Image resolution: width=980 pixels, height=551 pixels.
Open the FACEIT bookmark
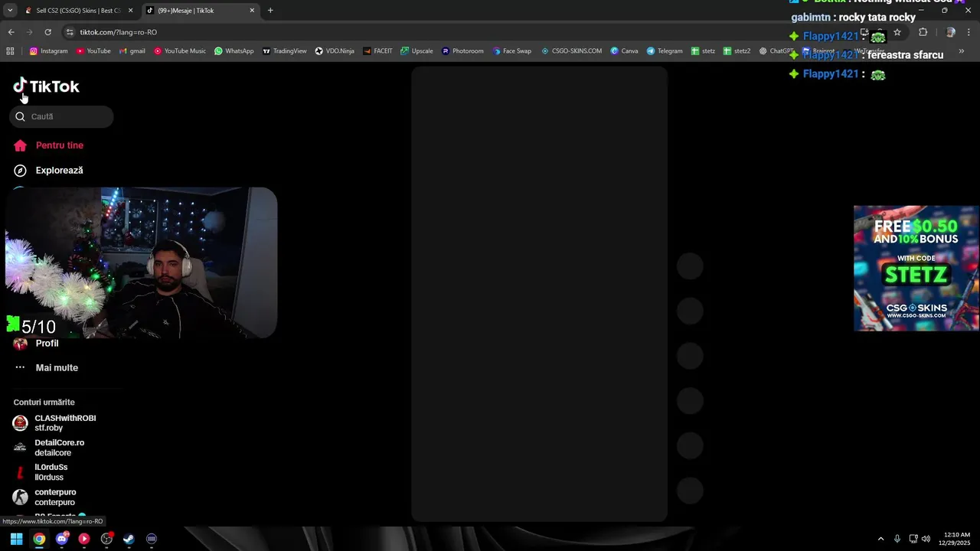pos(377,51)
